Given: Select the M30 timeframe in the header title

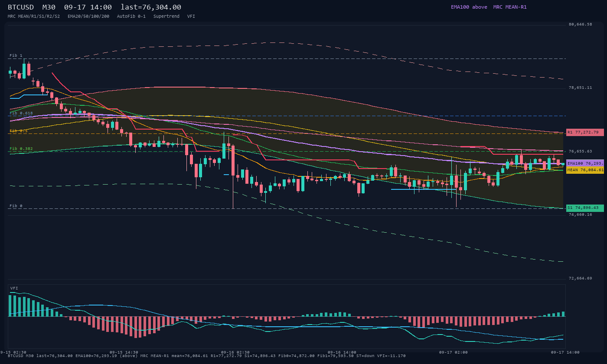Looking at the screenshot, I should 49,7.
